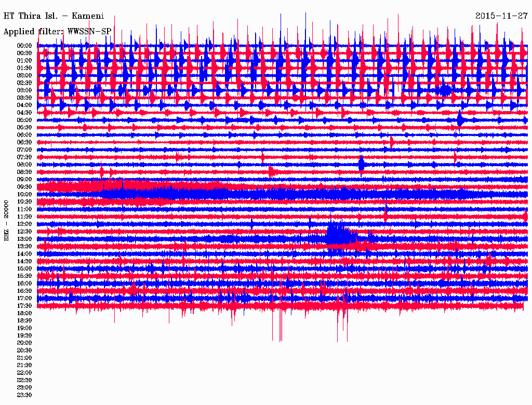This screenshot has width=532, height=405.
Task: Select the 07:00 time label
Action: pos(24,150)
